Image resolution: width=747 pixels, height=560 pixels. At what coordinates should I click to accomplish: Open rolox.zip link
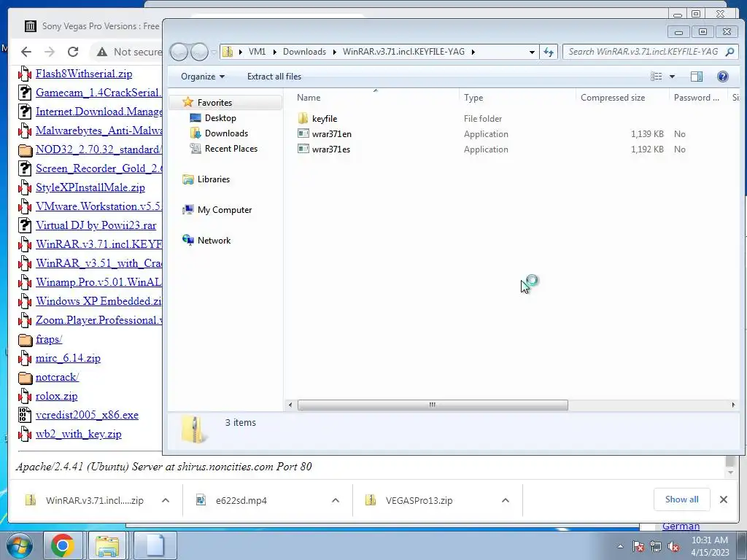[x=56, y=396]
